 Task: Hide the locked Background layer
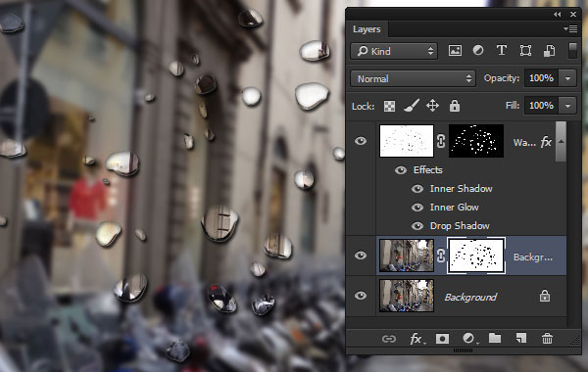click(x=361, y=296)
